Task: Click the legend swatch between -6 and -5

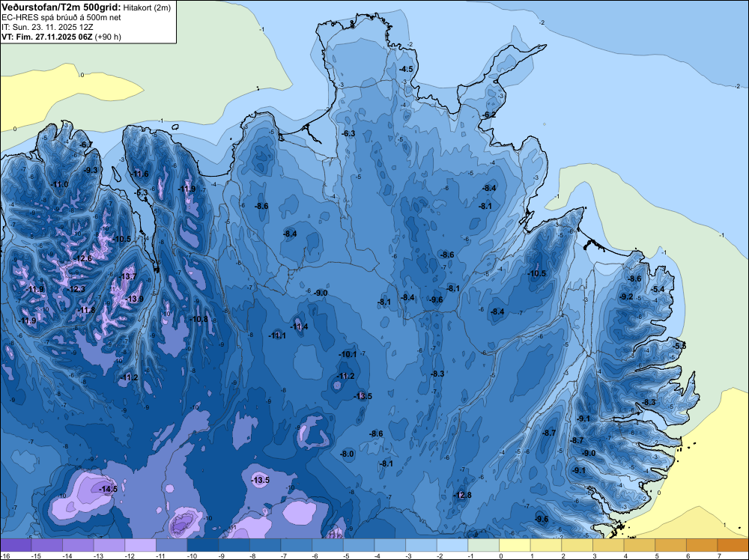Action: [x=328, y=545]
